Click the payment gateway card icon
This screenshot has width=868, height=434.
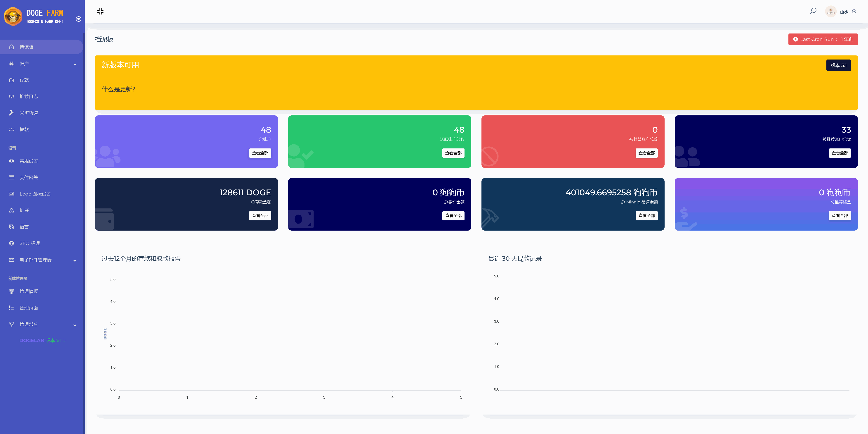pos(12,177)
